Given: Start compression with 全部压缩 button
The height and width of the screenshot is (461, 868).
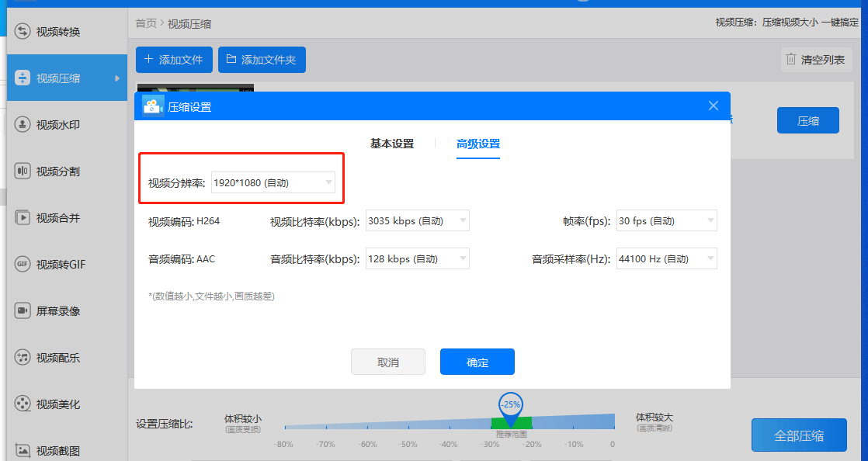Looking at the screenshot, I should 799,435.
